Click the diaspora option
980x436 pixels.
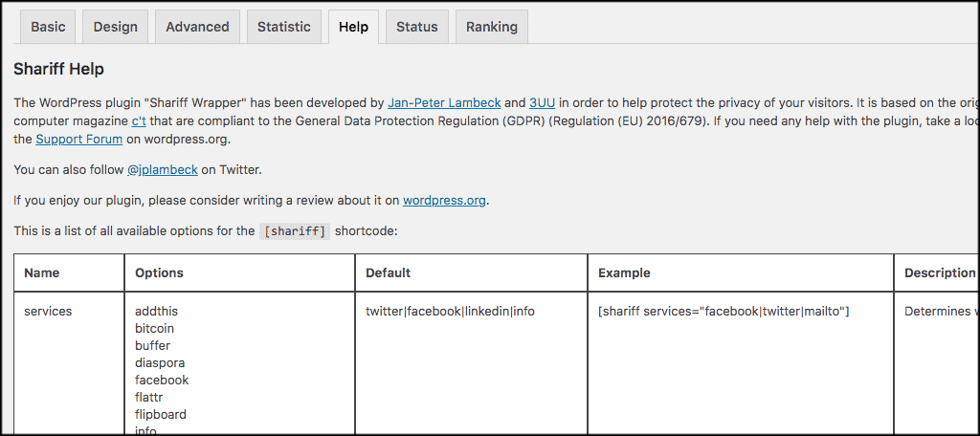[x=160, y=363]
